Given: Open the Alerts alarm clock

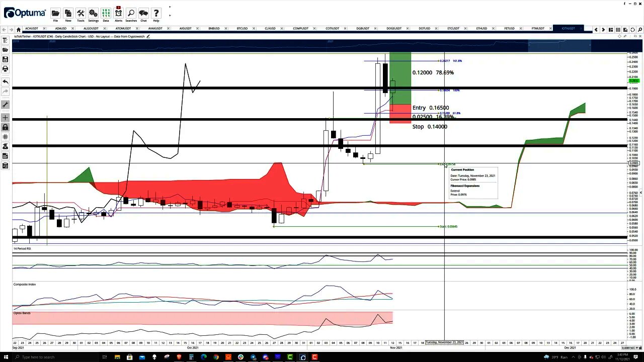Looking at the screenshot, I should [x=118, y=15].
